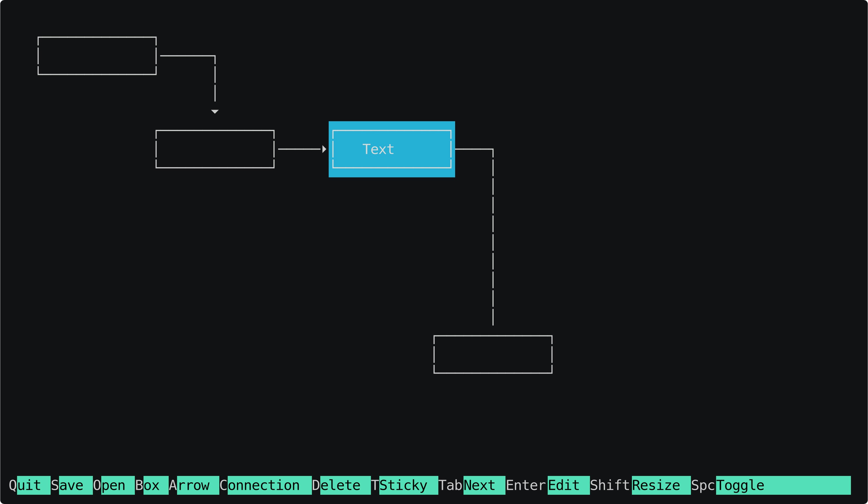
Task: Click the Delete command in the bottom bar
Action: tap(341, 485)
